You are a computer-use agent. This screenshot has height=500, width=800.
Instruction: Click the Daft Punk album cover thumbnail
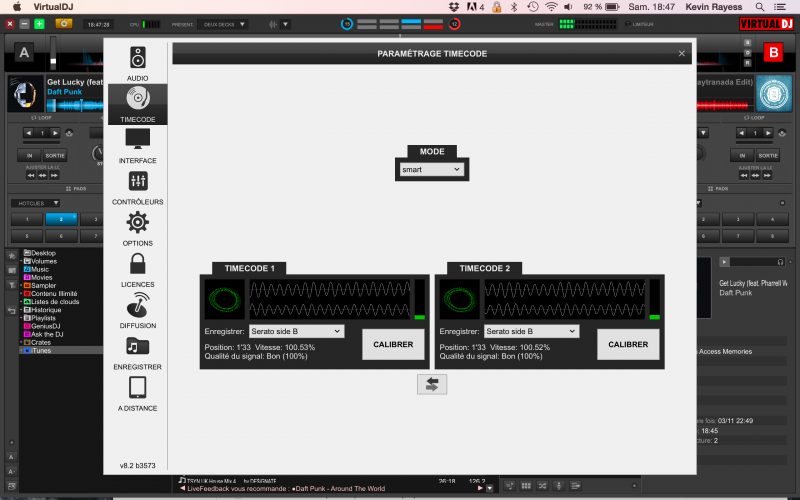click(25, 93)
